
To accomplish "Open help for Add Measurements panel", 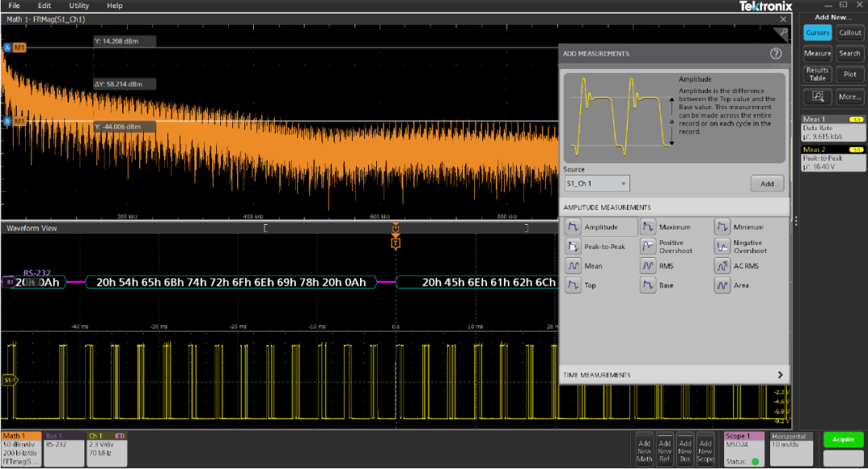I will tap(776, 54).
